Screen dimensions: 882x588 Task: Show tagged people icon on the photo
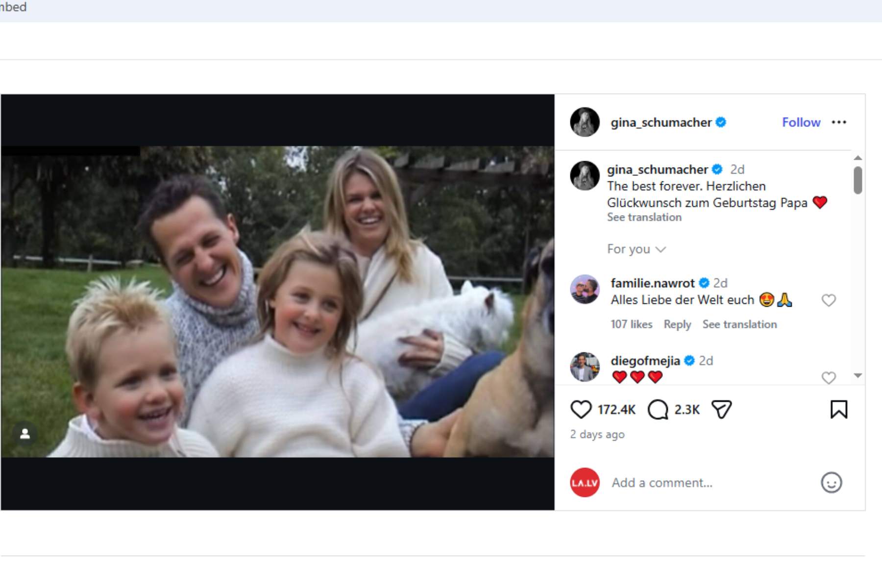coord(25,434)
